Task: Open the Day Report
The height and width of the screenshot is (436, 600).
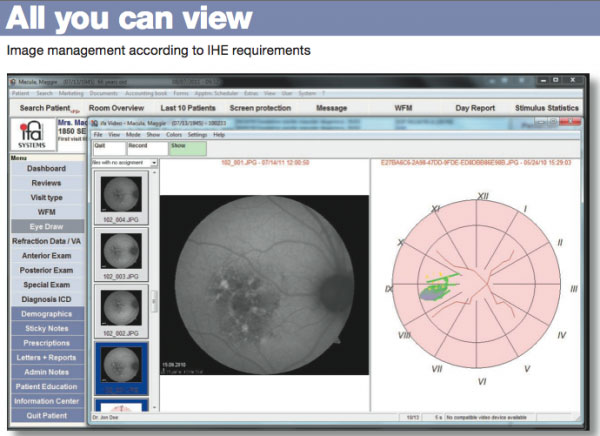Action: (x=475, y=107)
